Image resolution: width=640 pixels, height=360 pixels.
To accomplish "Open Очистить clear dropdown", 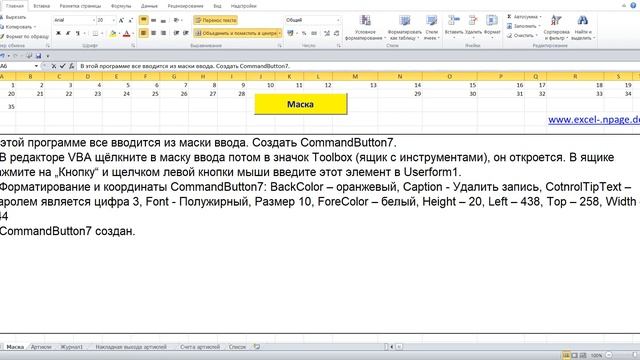I will coord(523,36).
